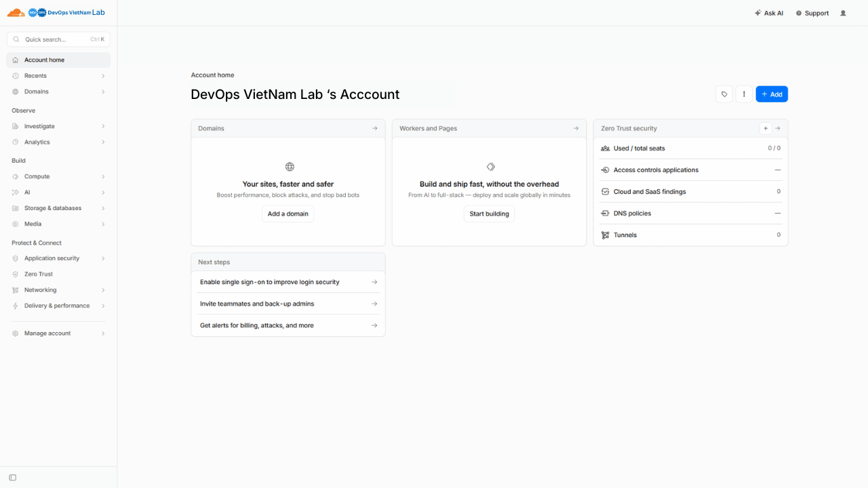
Task: Collapse sidebar using bottom-left panel icon
Action: (12, 478)
